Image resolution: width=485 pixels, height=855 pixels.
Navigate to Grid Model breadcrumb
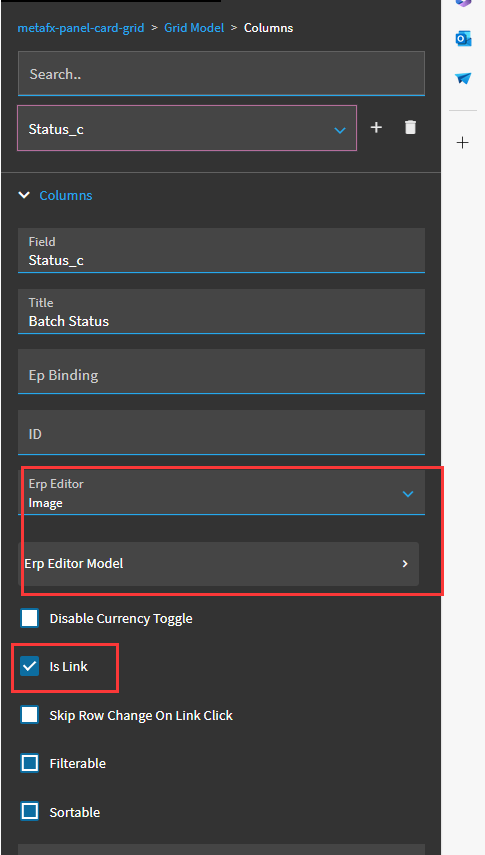point(194,28)
